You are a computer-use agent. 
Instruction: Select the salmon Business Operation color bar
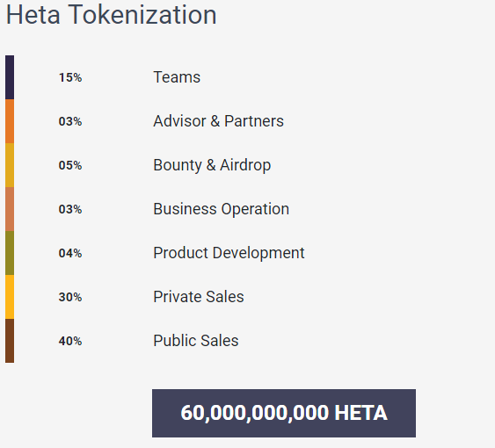pos(10,209)
